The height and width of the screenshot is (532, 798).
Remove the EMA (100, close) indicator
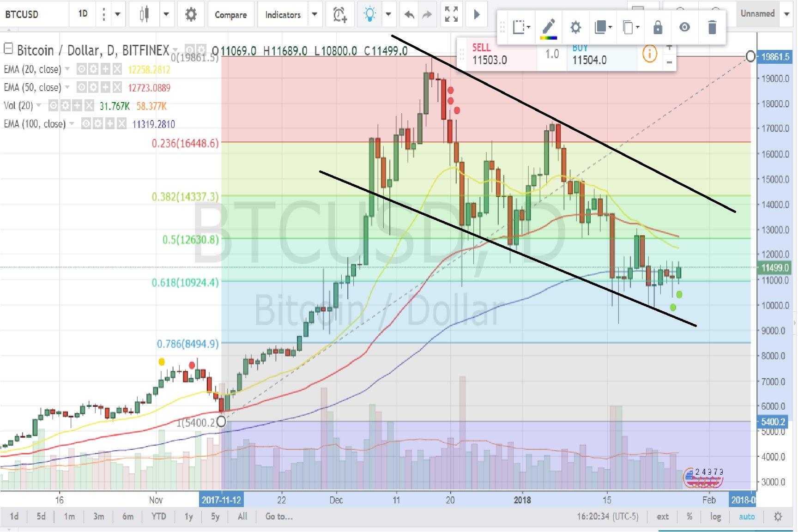point(121,124)
